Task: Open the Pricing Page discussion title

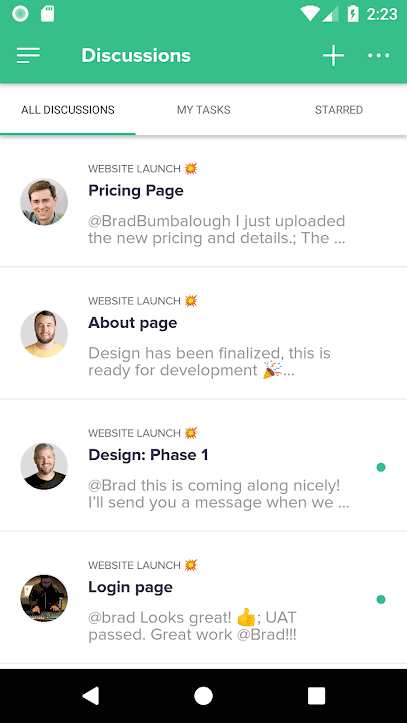Action: pyautogui.click(x=136, y=190)
